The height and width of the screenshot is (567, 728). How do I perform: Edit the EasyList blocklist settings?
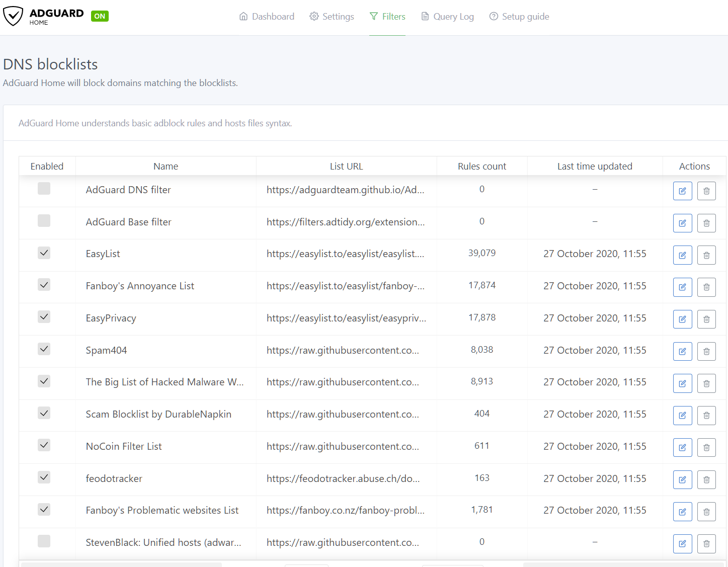pos(682,255)
